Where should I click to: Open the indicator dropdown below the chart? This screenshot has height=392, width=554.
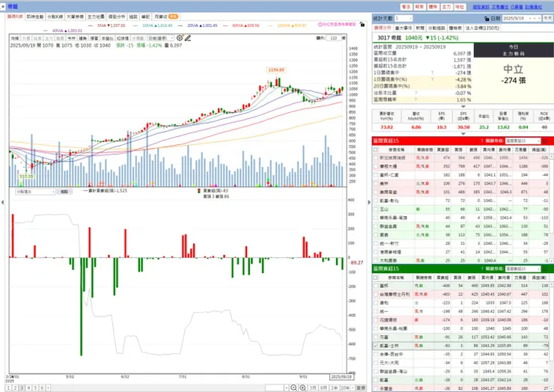[x=35, y=192]
